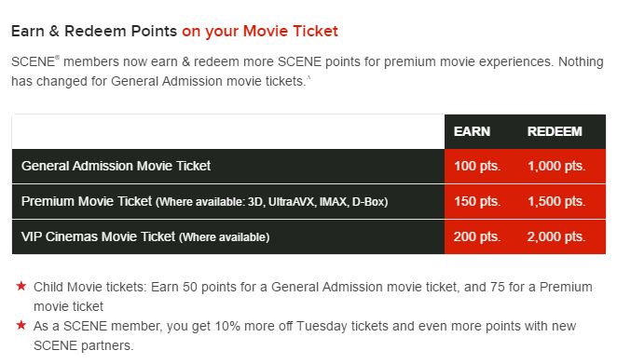Click the 2,000 pts. redeem value
The height and width of the screenshot is (364, 617).
(556, 236)
